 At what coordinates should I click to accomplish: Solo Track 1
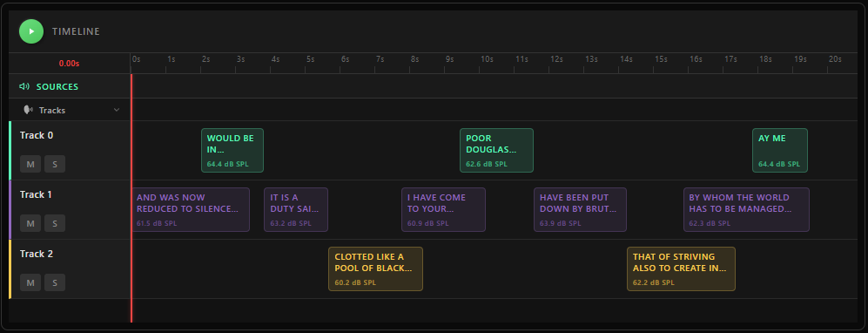(55, 223)
